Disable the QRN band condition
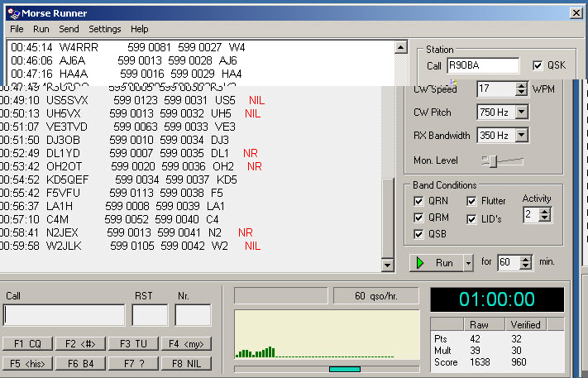This screenshot has width=588, height=378. coord(419,201)
